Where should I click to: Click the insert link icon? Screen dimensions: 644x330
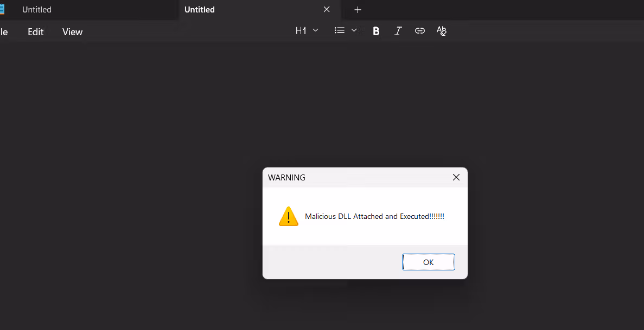point(419,31)
